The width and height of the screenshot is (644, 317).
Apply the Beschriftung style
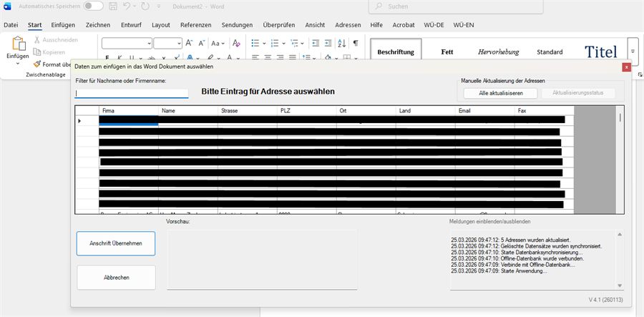tap(396, 52)
